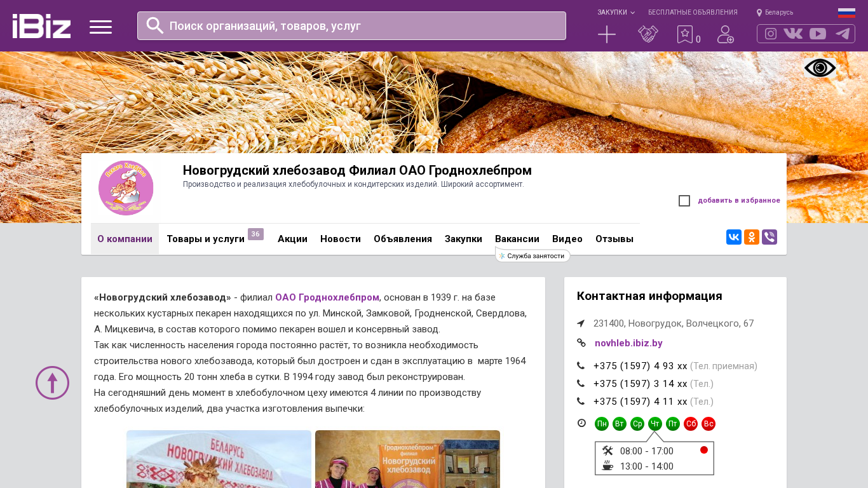Click phone icon beside 4 11 xx
Image resolution: width=868 pixels, height=488 pixels.
pos(581,402)
